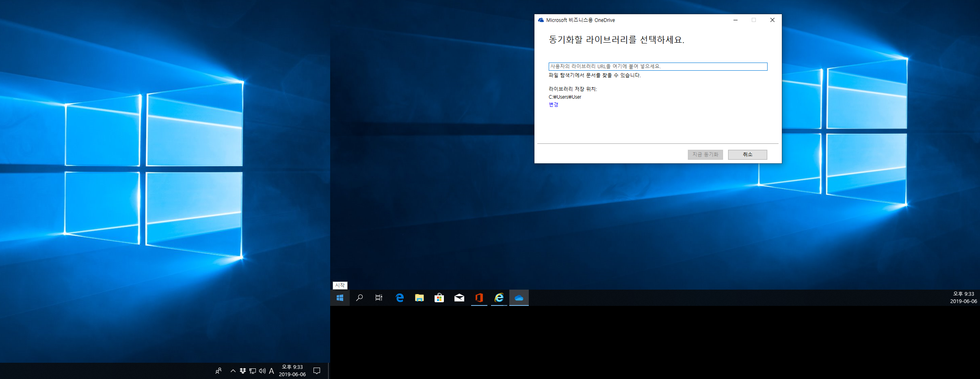Open the Action Center notification icon
The image size is (980, 379).
pos(317,371)
